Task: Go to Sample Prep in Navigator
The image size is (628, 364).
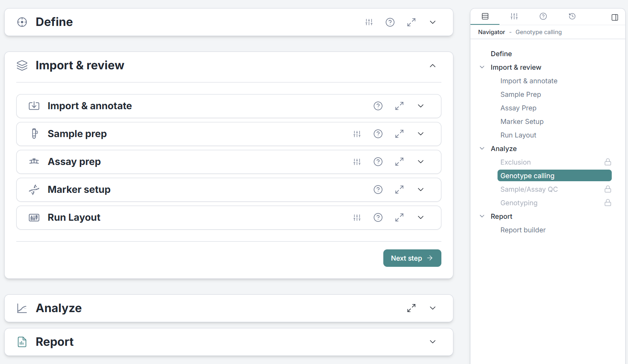Action: point(520,94)
